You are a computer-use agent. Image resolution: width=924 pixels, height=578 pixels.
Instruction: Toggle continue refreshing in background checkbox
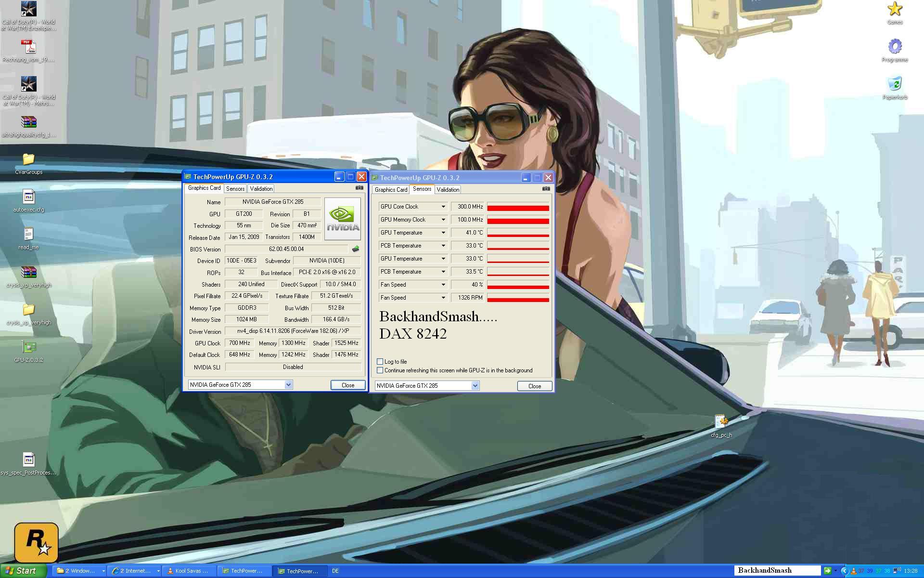[380, 370]
